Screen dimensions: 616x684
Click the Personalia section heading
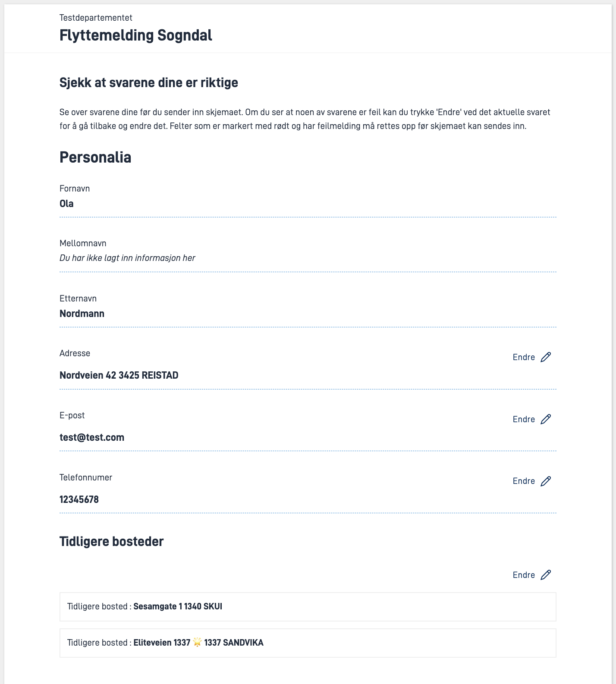coord(95,157)
